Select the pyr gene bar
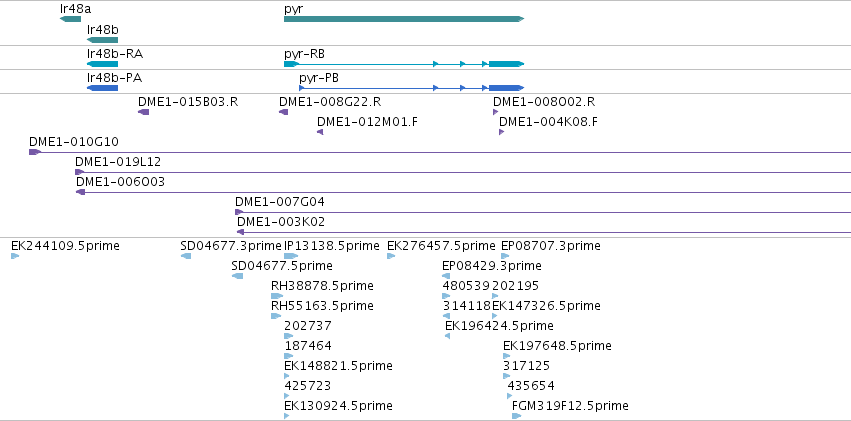Viewport: 851px width, 421px height. coord(404,19)
